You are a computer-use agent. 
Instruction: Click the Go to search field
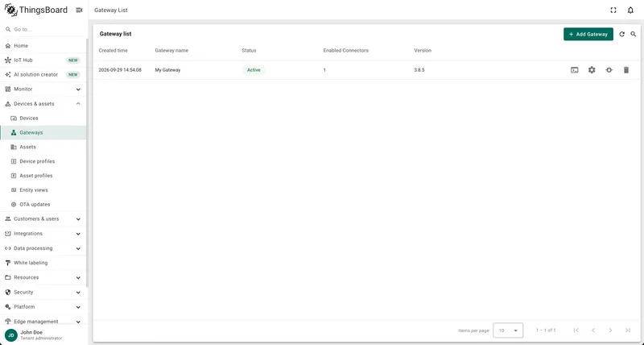tap(43, 30)
